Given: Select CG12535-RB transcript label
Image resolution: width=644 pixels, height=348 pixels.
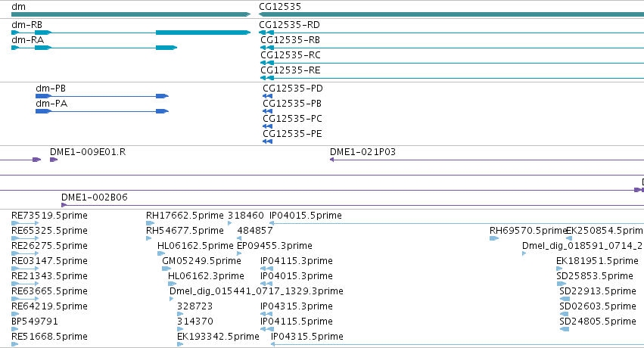Looking at the screenshot, I should 290,40.
